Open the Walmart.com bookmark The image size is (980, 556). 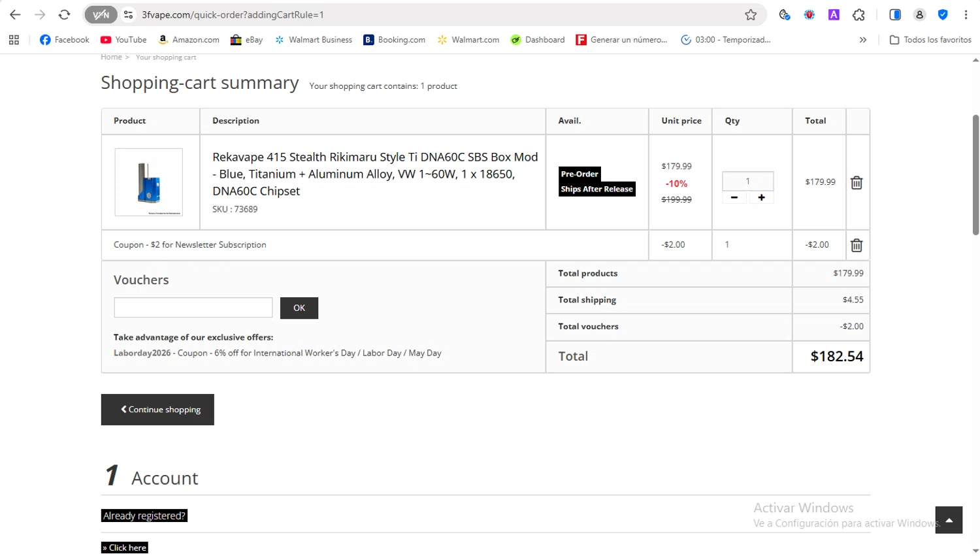(x=468, y=40)
